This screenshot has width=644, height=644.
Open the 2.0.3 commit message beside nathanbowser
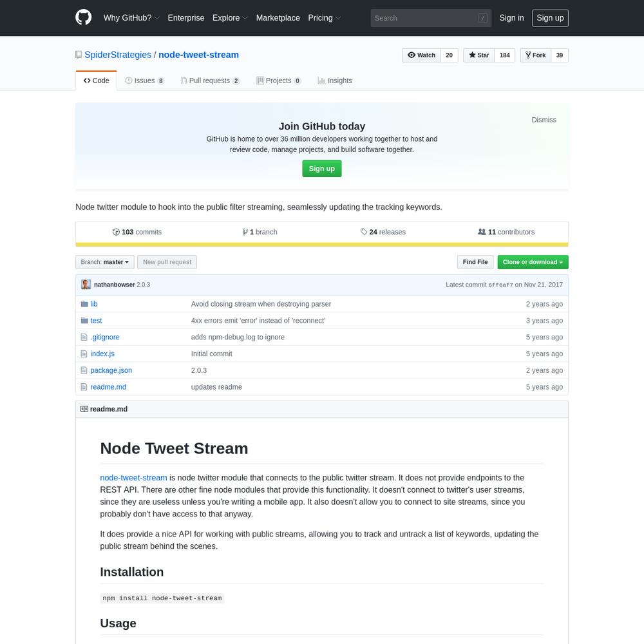click(144, 285)
